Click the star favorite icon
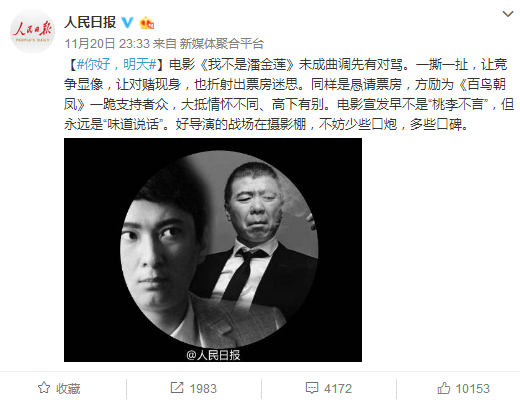Screen dimensions: 520x400 pos(44,388)
